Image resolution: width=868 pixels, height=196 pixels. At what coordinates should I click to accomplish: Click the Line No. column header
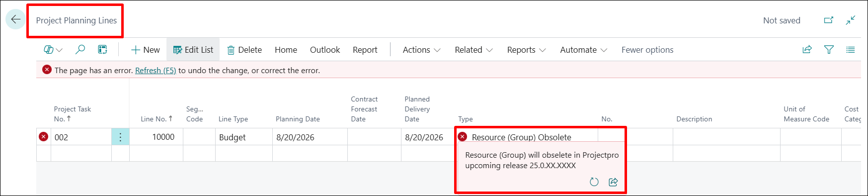[157, 119]
